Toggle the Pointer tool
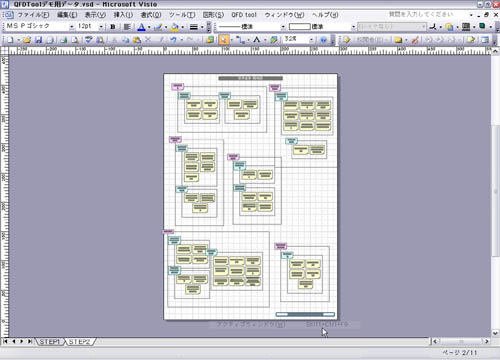The width and height of the screenshot is (500, 360). [224, 40]
